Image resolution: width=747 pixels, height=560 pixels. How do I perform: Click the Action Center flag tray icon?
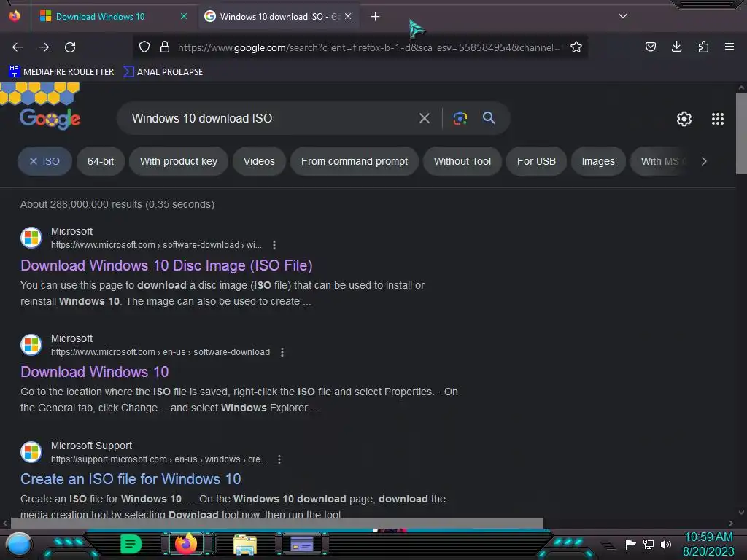click(631, 544)
